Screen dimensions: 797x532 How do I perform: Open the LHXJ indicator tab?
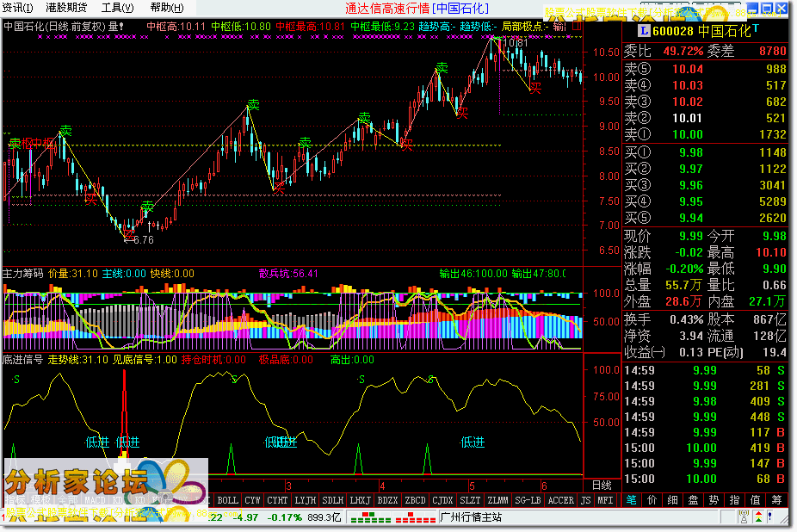(361, 500)
